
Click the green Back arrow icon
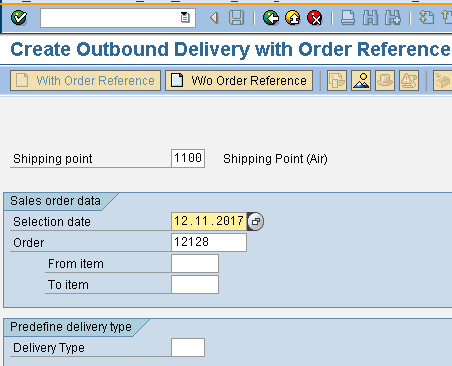click(271, 18)
